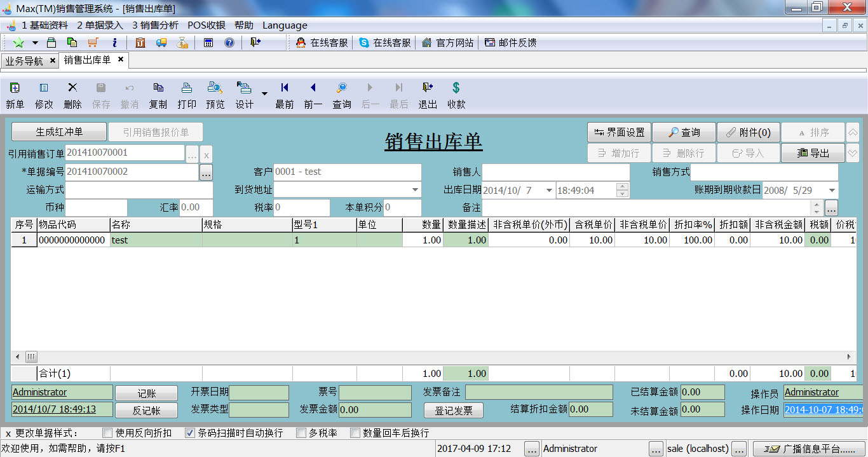Screen dimensions: 868x457
Task: Click the 修改 (edit) toolbar icon
Action: pyautogui.click(x=44, y=88)
